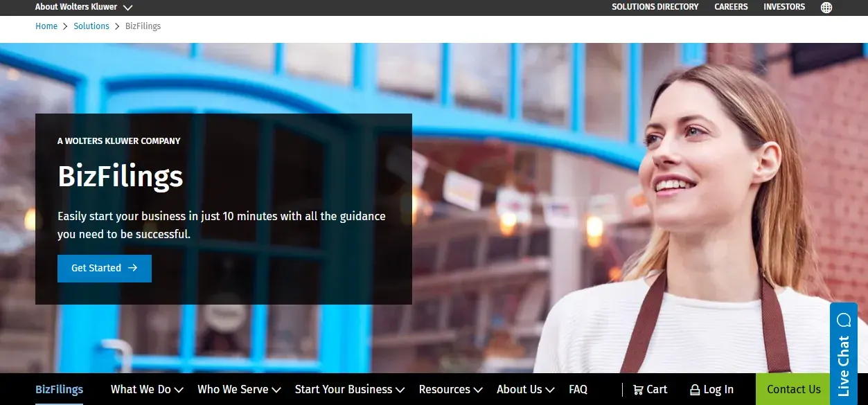The width and height of the screenshot is (868, 405).
Task: Click 'A Wolters Kluwer Company' text
Action: [119, 141]
